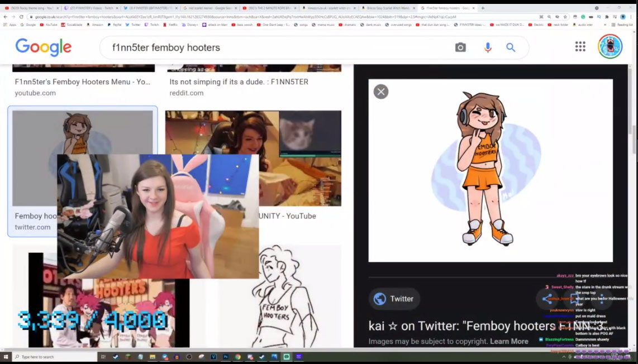
Task: Open the Disney+ bookmark
Action: [191, 25]
